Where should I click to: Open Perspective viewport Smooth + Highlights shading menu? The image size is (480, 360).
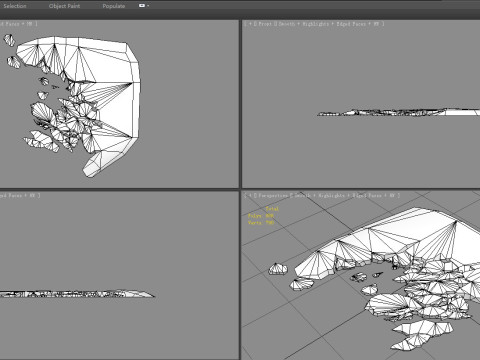click(320, 196)
